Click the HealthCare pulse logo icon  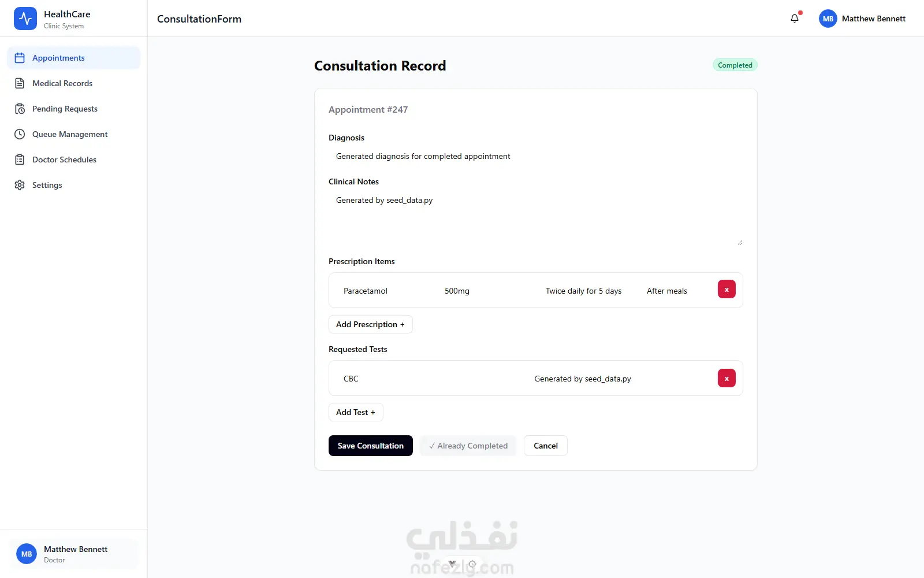(25, 18)
